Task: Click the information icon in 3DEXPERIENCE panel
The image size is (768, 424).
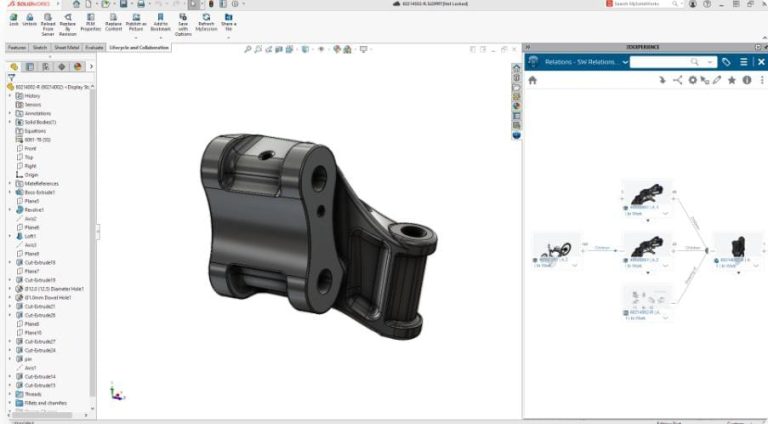Action: tap(747, 80)
